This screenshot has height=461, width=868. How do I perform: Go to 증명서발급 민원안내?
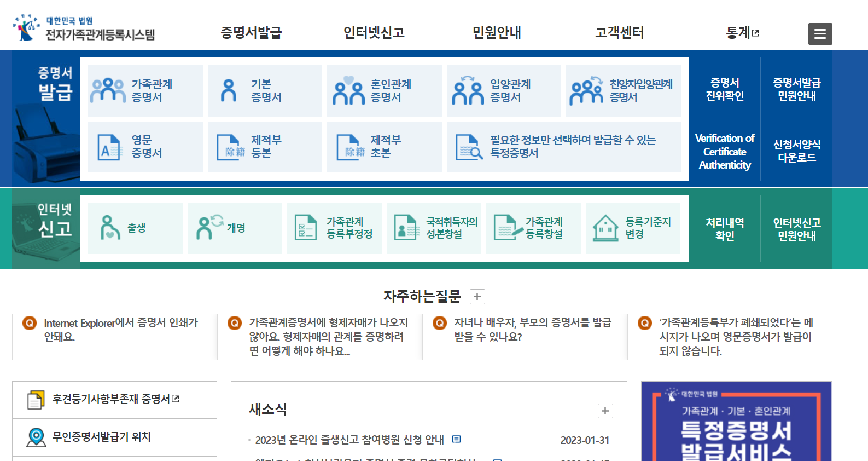coord(797,89)
